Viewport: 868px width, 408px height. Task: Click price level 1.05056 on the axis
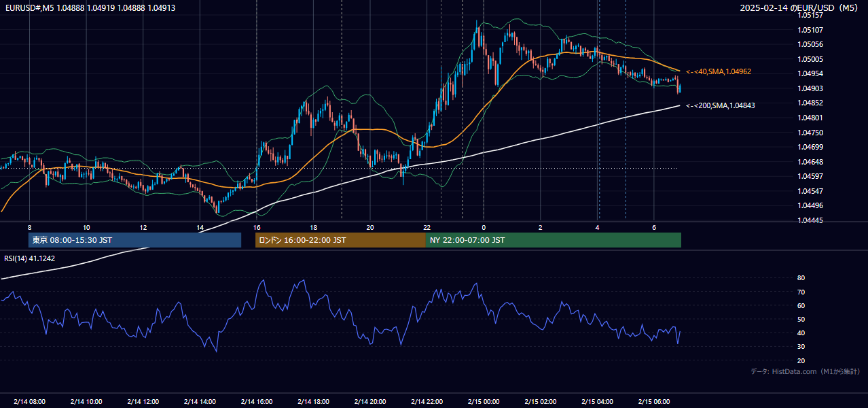click(x=810, y=44)
